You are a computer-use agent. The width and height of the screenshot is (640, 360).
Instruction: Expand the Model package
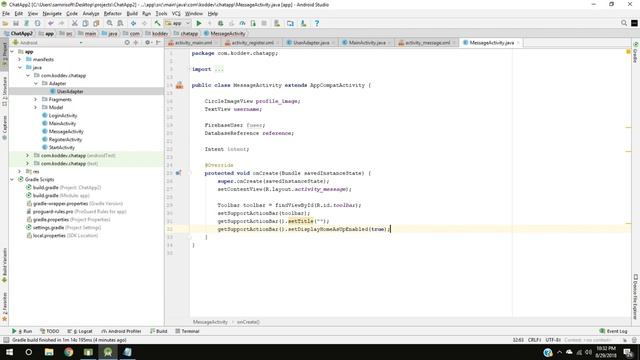tap(36, 107)
